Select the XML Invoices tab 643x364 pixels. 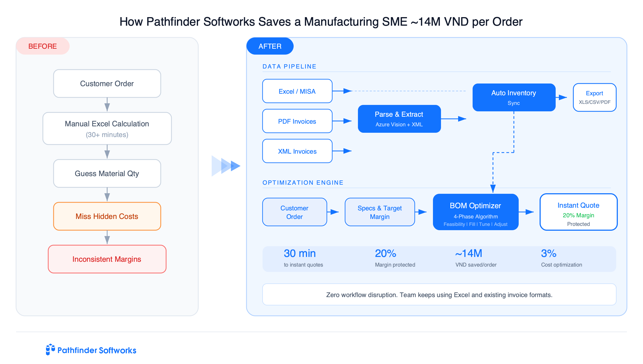[x=297, y=151]
